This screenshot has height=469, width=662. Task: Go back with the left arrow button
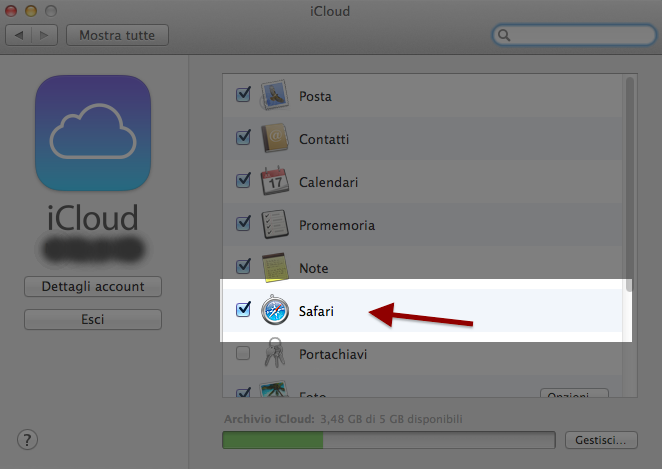[19, 35]
